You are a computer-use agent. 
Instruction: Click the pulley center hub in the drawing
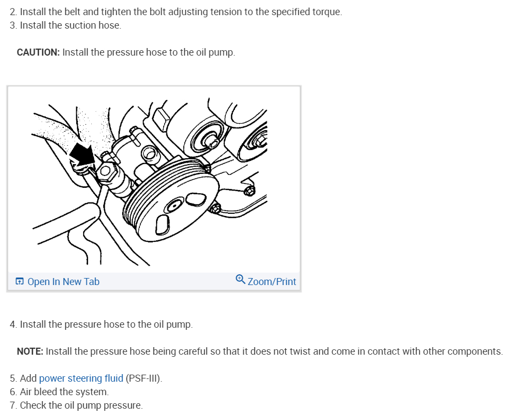[x=173, y=207]
